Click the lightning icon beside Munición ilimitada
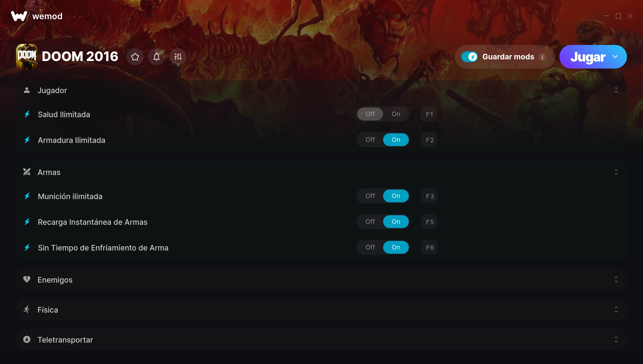 [27, 196]
